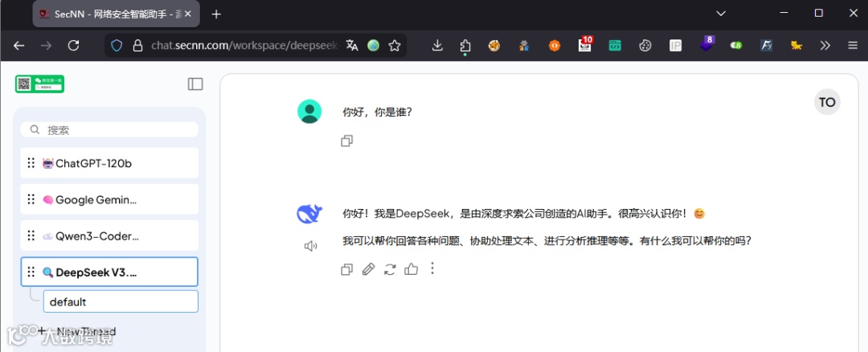Go forward with the arrow button
The height and width of the screenshot is (352, 868).
(46, 46)
